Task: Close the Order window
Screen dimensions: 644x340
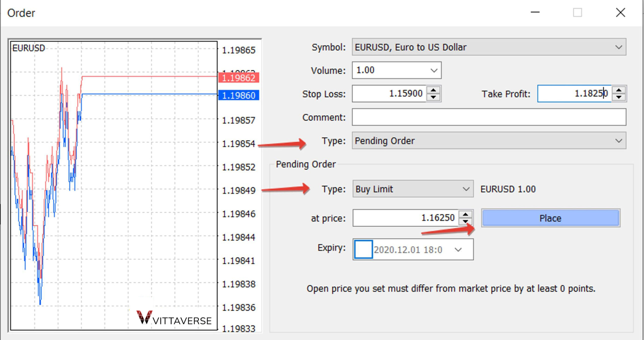Action: tap(621, 12)
